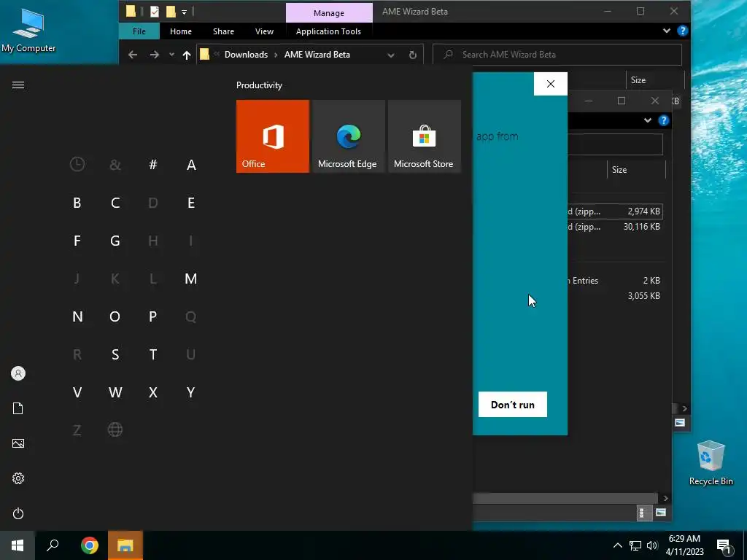Image resolution: width=747 pixels, height=560 pixels.
Task: Open the taskbar clock showing 6:29 AM
Action: (x=684, y=545)
